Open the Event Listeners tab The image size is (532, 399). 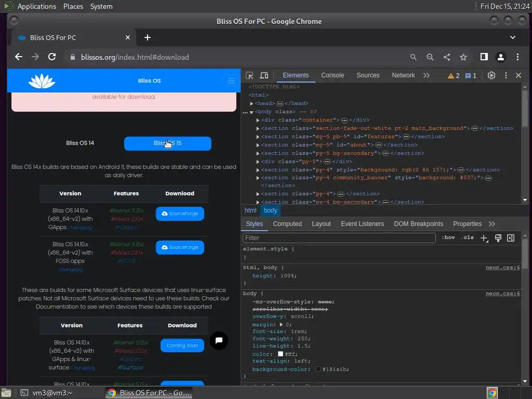point(362,224)
